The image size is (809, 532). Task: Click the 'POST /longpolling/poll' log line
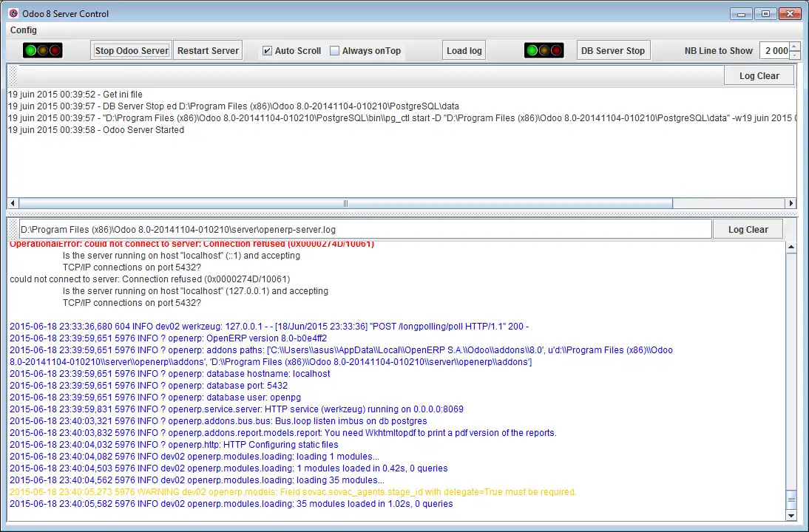click(269, 327)
